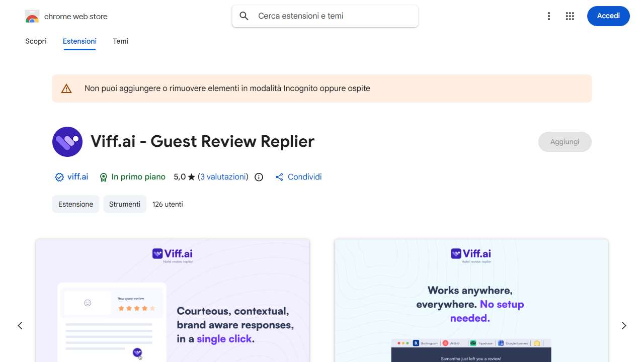
Task: Open the Google apps grid
Action: point(570,16)
